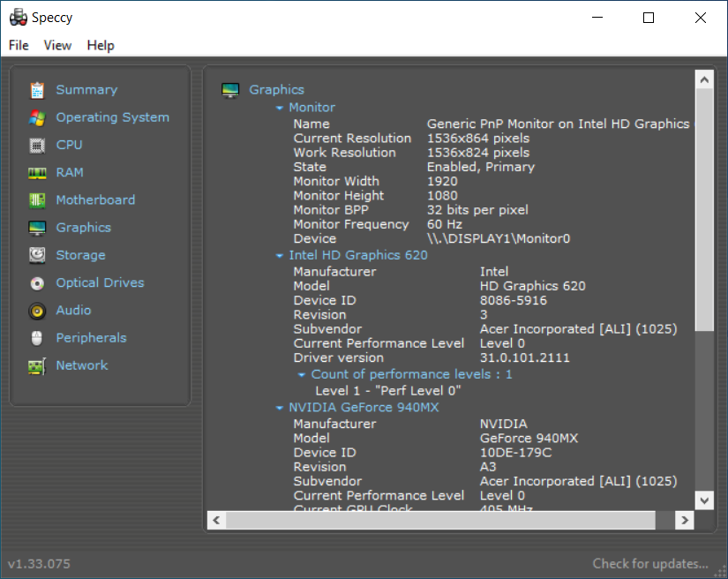Click the Peripherals mouse icon

click(x=37, y=338)
